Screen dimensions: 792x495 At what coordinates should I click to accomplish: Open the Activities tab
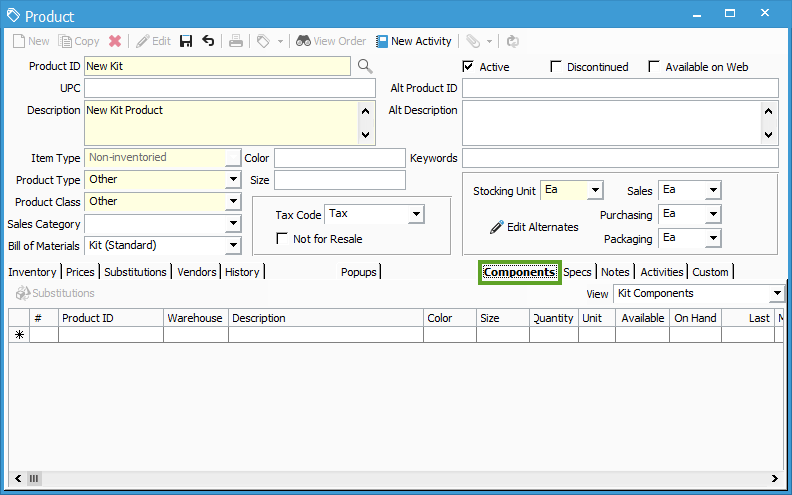tap(662, 272)
